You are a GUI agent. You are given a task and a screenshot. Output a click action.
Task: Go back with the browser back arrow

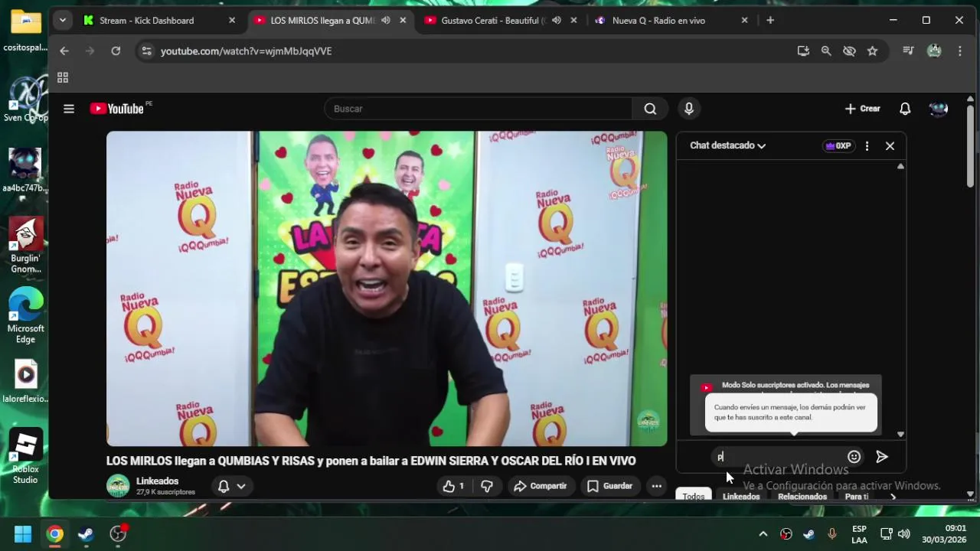[x=64, y=51]
